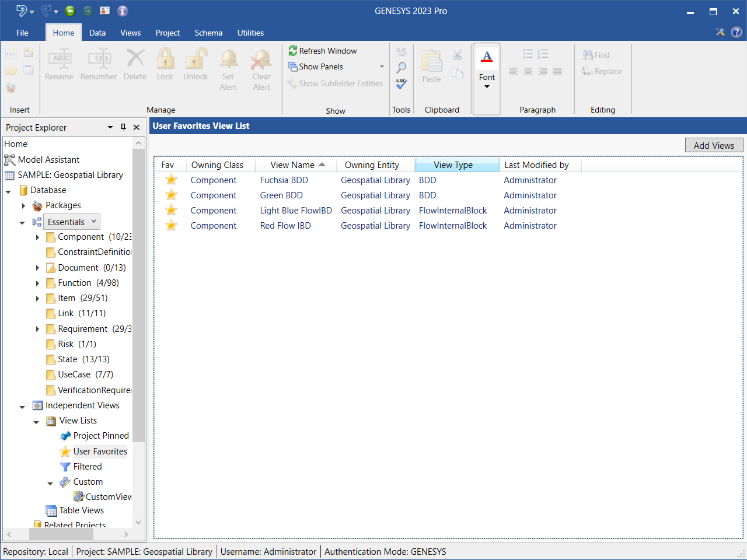Collapse the Independent Views node

(x=22, y=407)
